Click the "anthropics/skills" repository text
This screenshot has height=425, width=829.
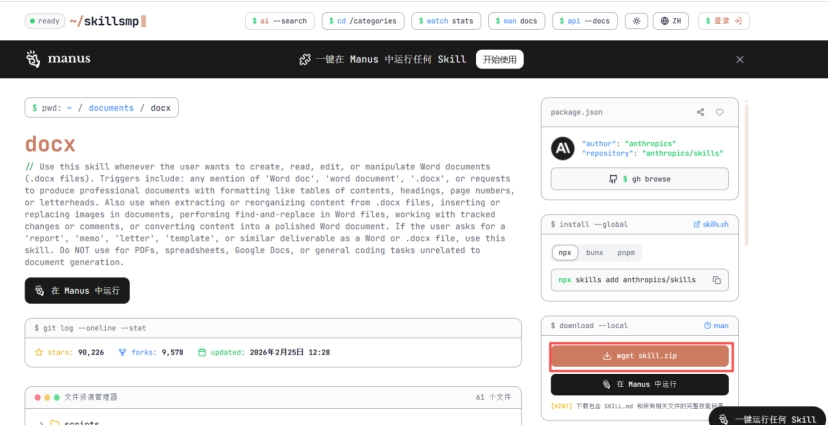click(x=683, y=153)
